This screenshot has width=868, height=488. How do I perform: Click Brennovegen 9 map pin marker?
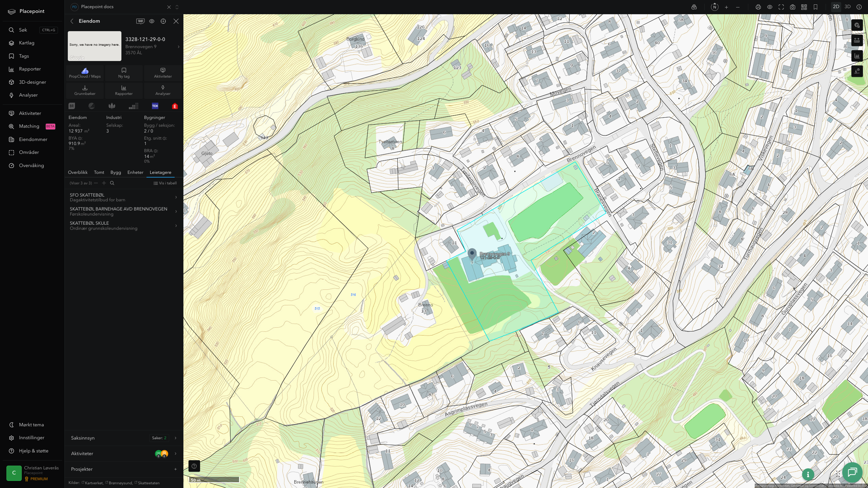472,255
